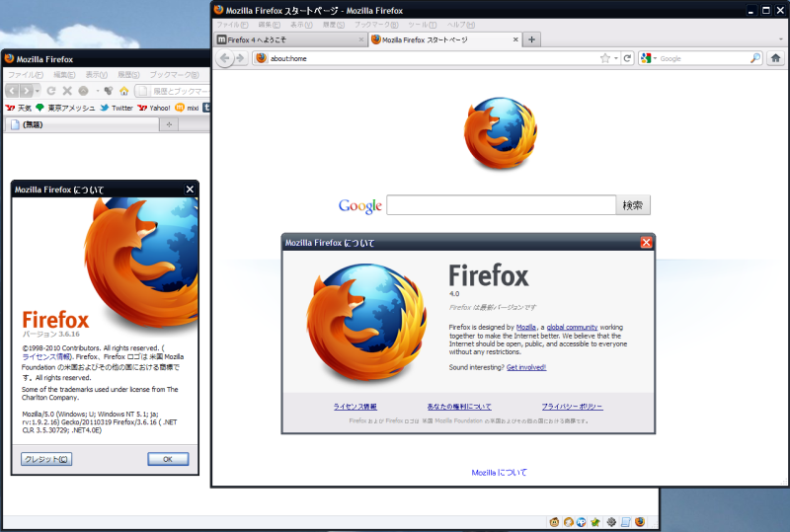Image resolution: width=790 pixels, height=532 pixels.
Task: Open ファイル menu in Firefox 3.6 window
Action: click(x=26, y=75)
